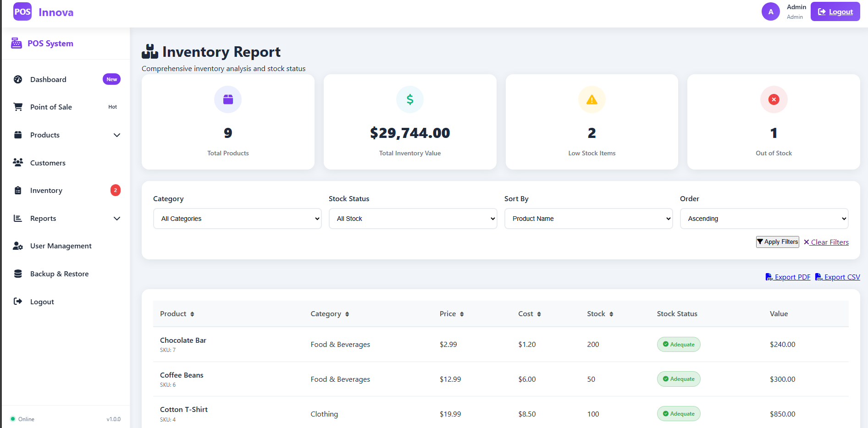Image resolution: width=868 pixels, height=428 pixels.
Task: Click the Admin avatar circle
Action: click(x=770, y=12)
